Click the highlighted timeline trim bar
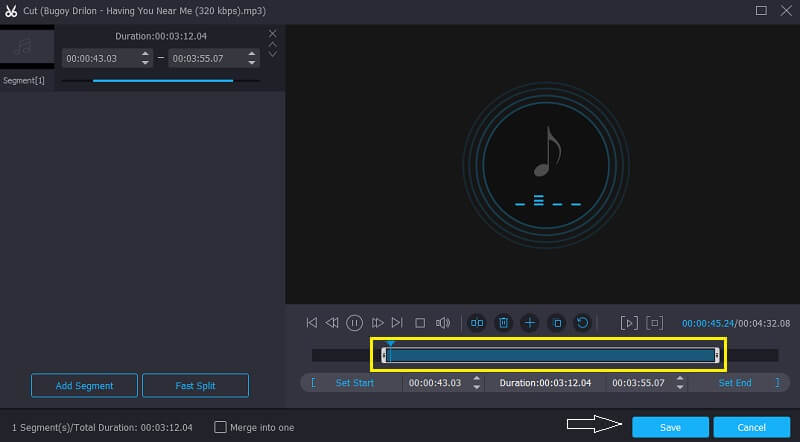The height and width of the screenshot is (442, 800). (x=550, y=355)
